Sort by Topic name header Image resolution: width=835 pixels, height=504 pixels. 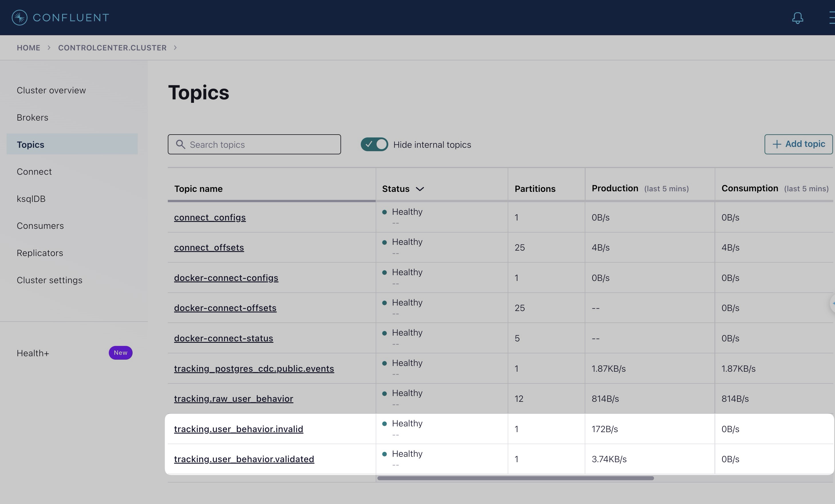click(x=198, y=189)
